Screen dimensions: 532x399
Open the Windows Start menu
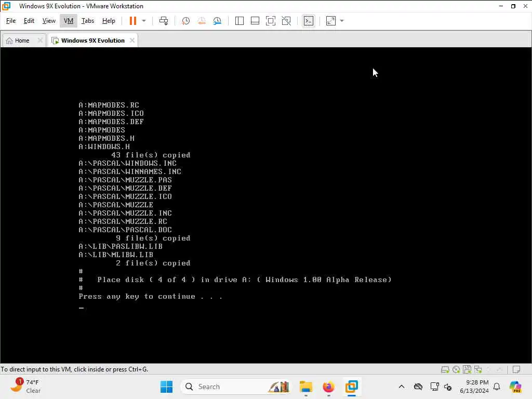pyautogui.click(x=166, y=387)
